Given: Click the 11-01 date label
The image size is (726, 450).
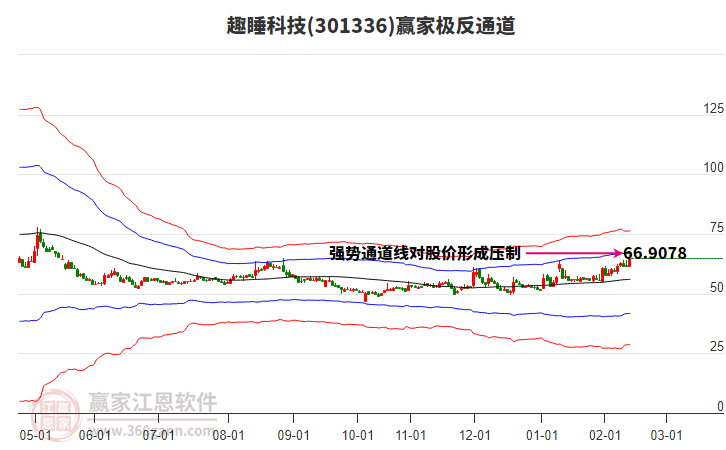Looking at the screenshot, I should click(x=411, y=436).
